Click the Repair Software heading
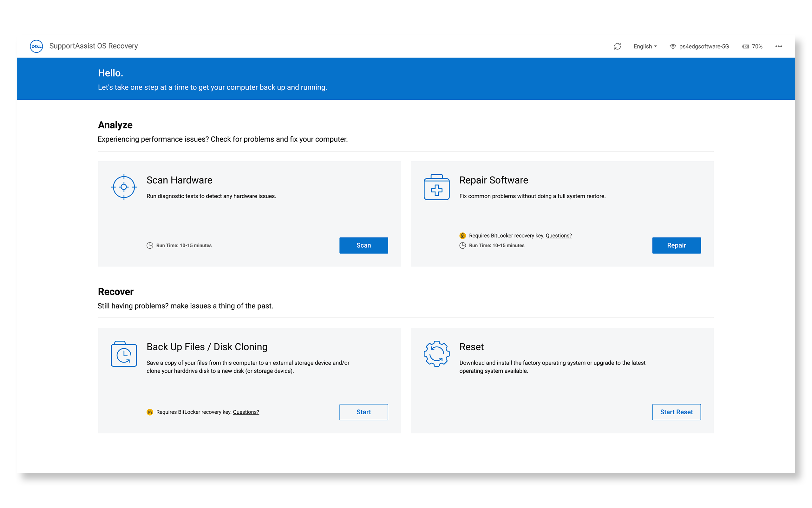Viewport: 812px width, 508px height. (x=494, y=180)
